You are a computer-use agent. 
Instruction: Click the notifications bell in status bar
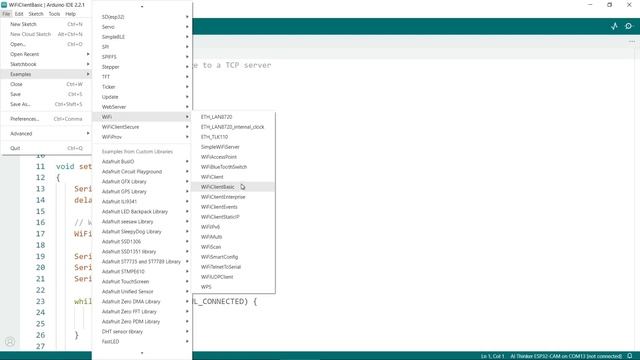(x=630, y=356)
